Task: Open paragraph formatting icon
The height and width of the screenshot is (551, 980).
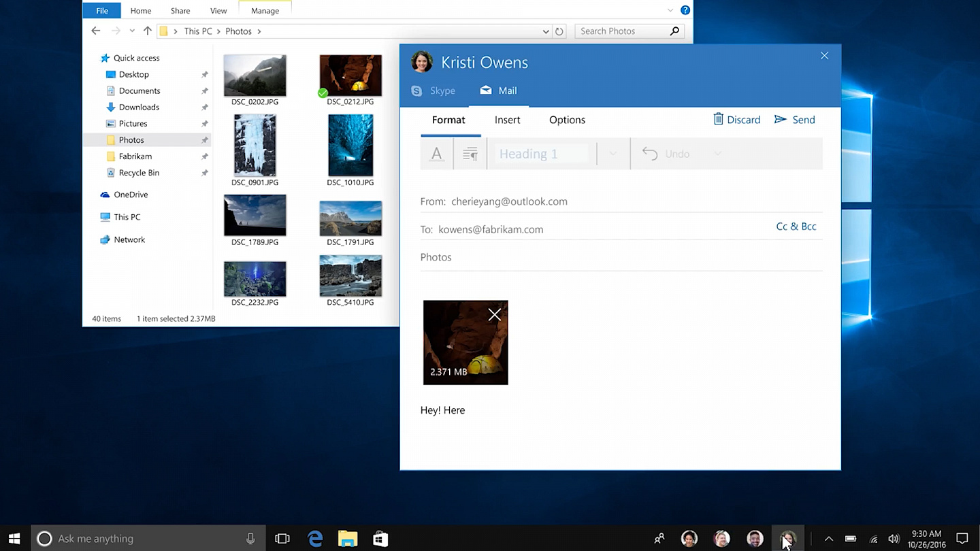Action: click(470, 154)
